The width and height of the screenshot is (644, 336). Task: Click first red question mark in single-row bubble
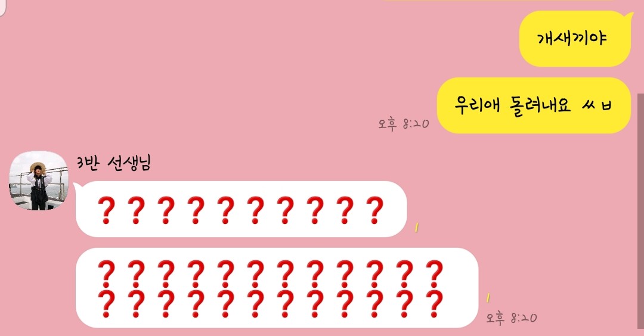click(x=106, y=210)
